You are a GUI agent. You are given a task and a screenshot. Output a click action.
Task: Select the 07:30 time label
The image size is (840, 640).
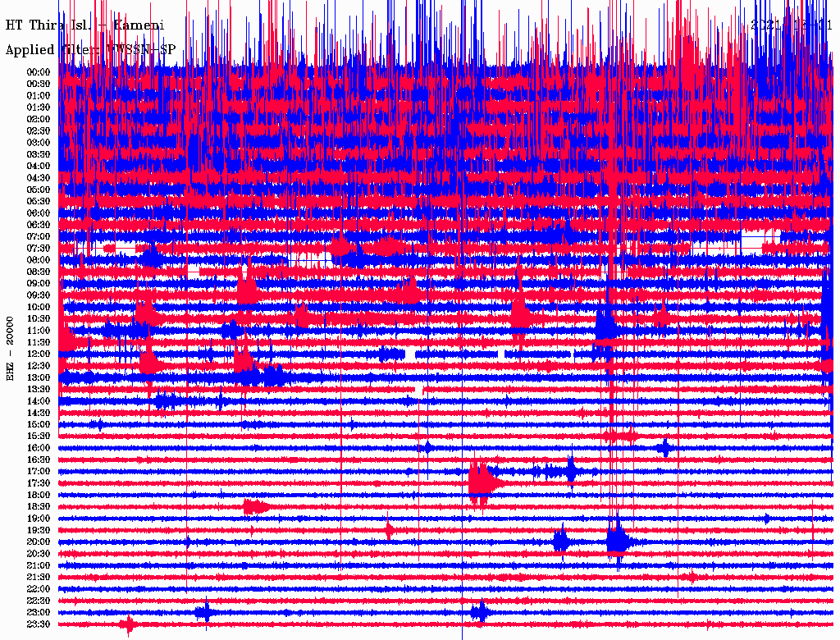[x=39, y=249]
